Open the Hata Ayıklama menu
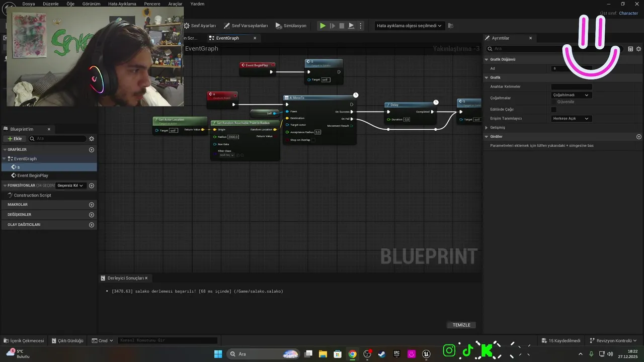The width and height of the screenshot is (644, 362). (x=122, y=4)
